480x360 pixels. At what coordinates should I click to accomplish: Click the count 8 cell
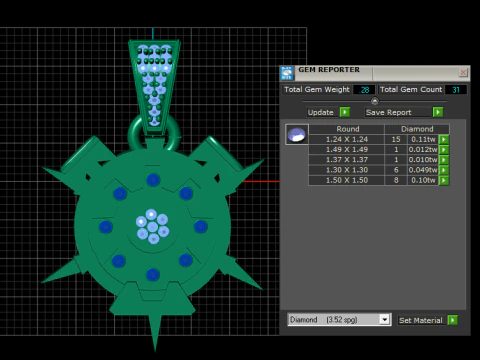(396, 180)
